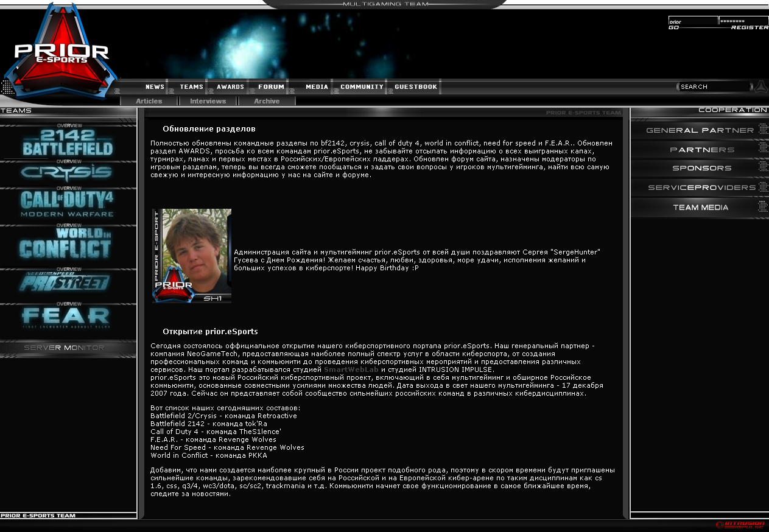Click into the SEARCH input box
The width and height of the screenshot is (769, 532).
(x=715, y=86)
